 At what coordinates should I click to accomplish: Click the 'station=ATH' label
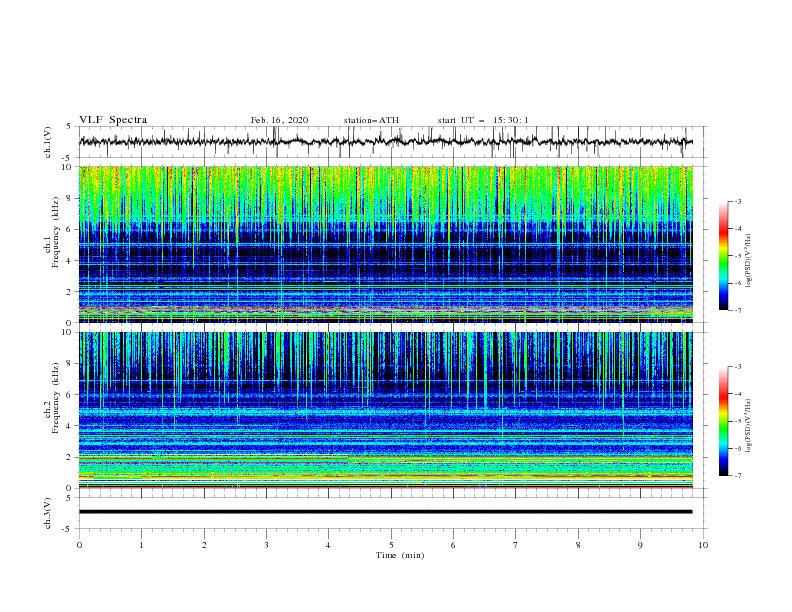pyautogui.click(x=371, y=120)
